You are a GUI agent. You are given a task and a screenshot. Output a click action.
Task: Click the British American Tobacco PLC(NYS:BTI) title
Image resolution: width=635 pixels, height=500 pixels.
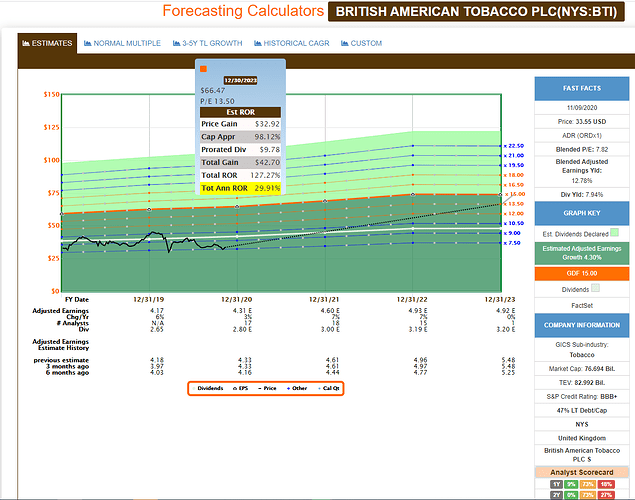(476, 11)
